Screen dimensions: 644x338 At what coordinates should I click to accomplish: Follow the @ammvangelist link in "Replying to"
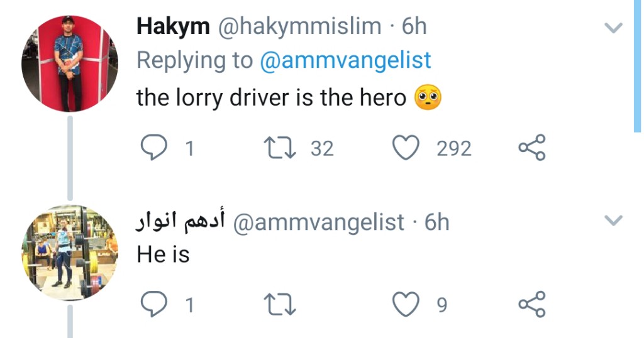345,60
